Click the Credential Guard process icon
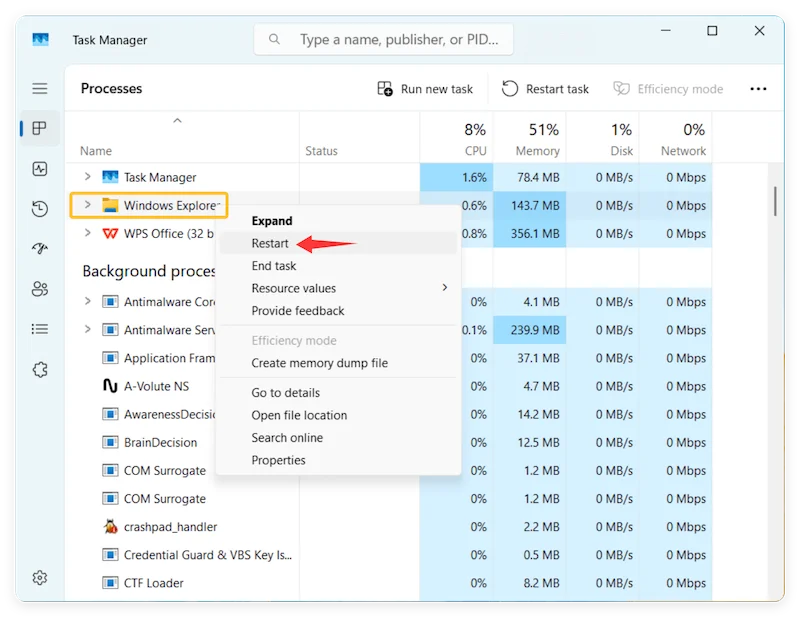Image resolution: width=800 pixels, height=617 pixels. pyautogui.click(x=110, y=554)
